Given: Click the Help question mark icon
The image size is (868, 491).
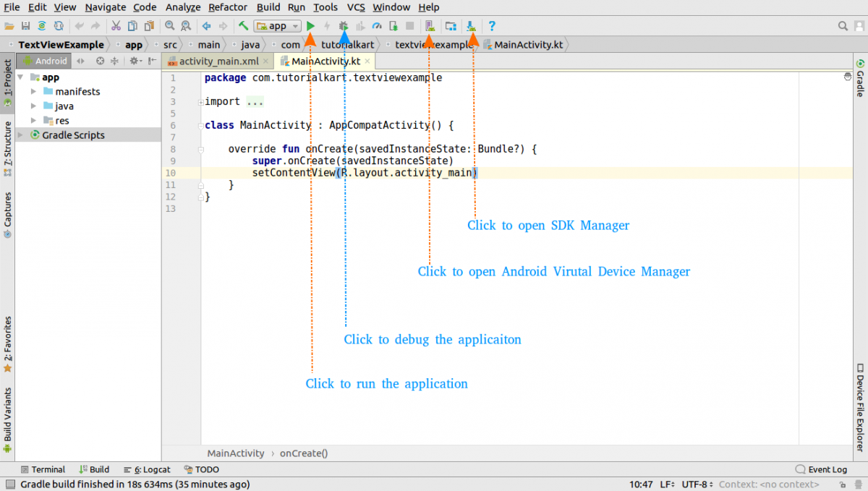Looking at the screenshot, I should tap(492, 26).
